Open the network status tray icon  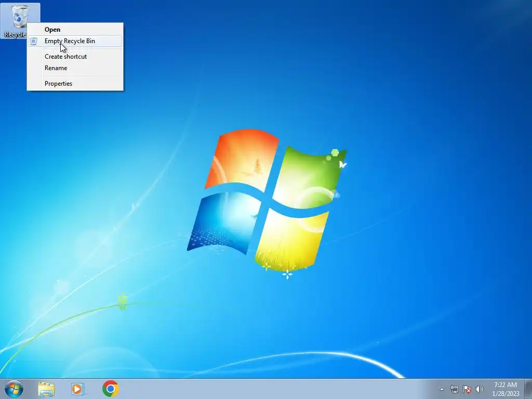pyautogui.click(x=454, y=389)
